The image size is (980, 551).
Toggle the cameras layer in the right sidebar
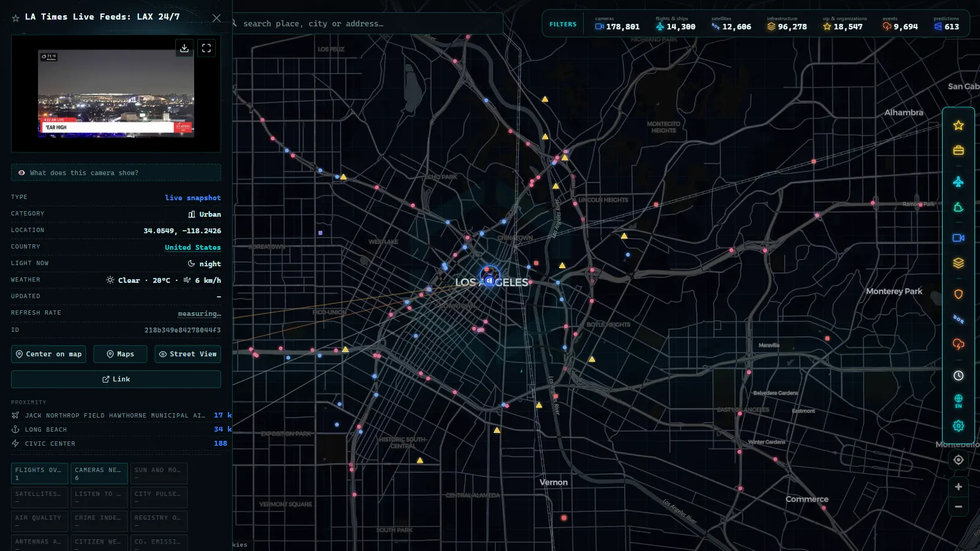959,238
